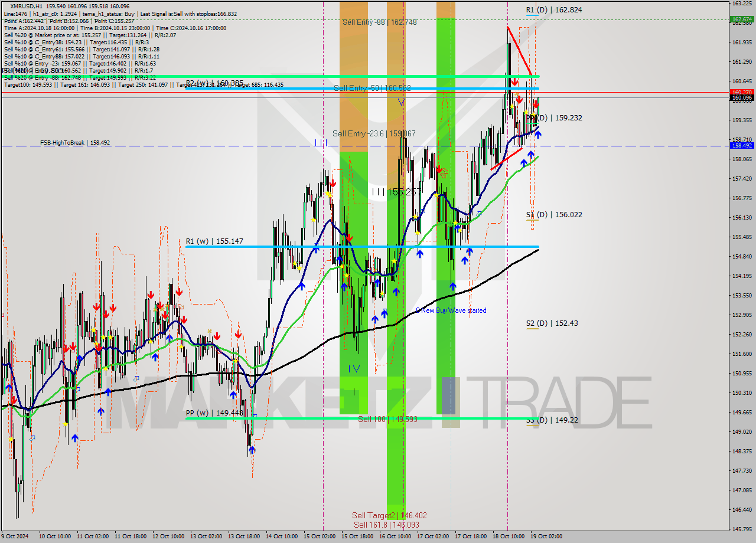The height and width of the screenshot is (543, 756).
Task: Select the Sell Entry -23.6 | 159.067 label
Action: pos(374,134)
